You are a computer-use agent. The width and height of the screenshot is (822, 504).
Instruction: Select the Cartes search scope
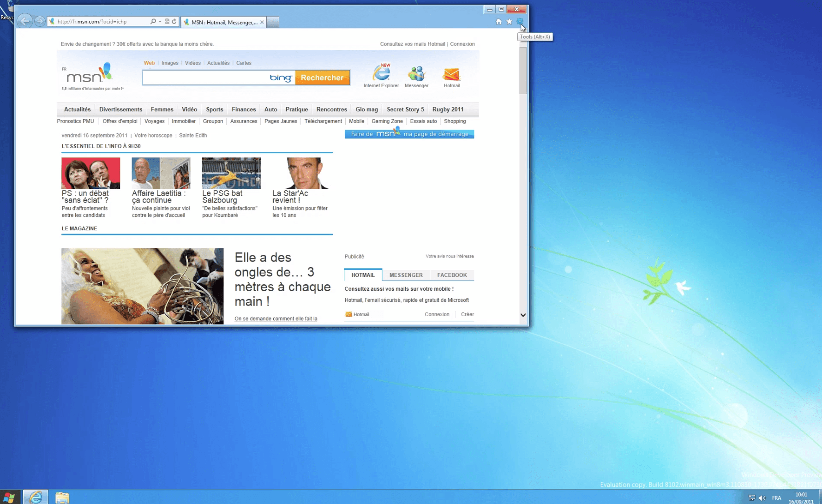[244, 63]
